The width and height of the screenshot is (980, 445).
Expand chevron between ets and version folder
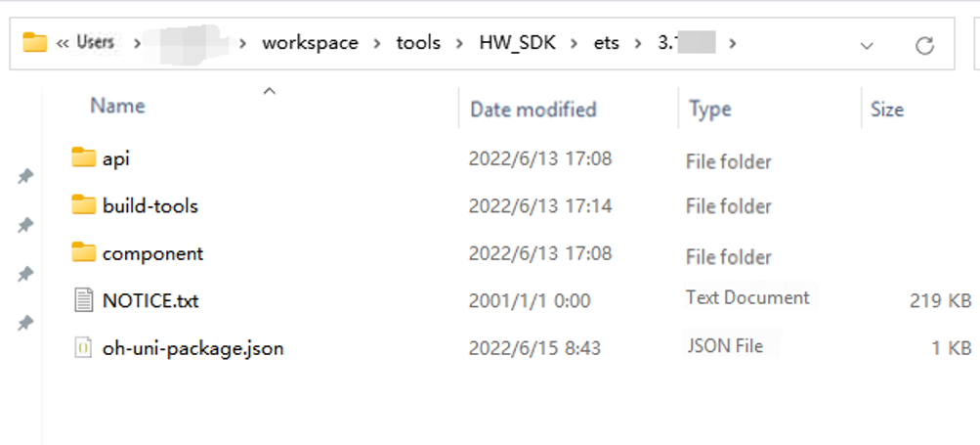click(637, 43)
